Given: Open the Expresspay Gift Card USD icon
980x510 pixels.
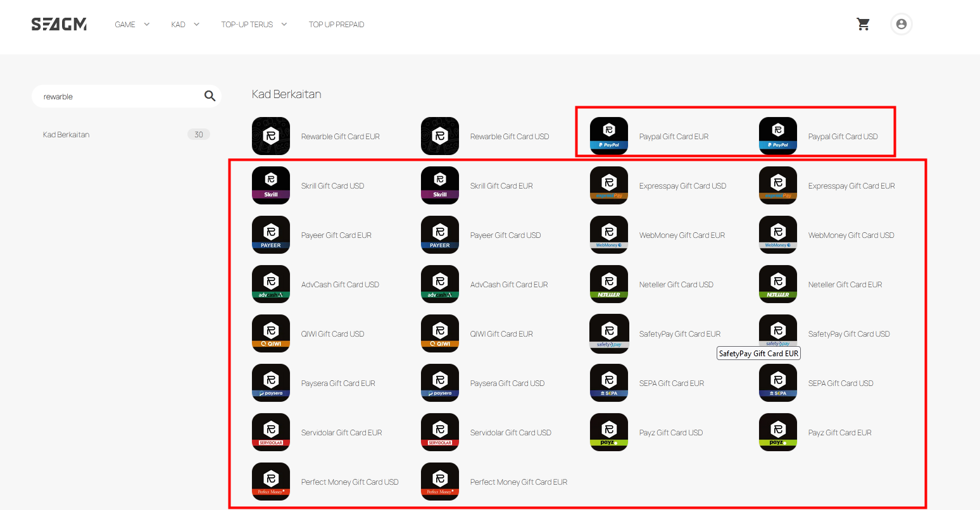Looking at the screenshot, I should click(609, 185).
